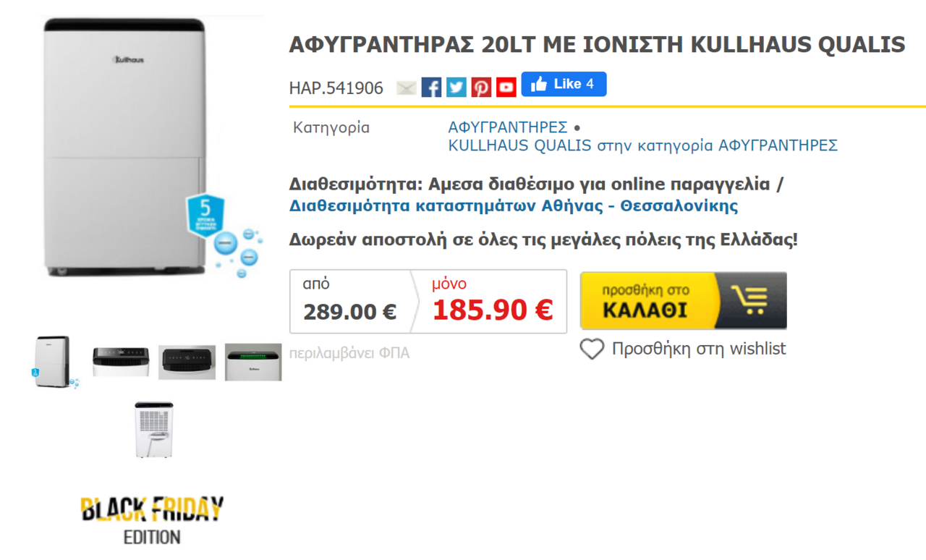The image size is (926, 560).
Task: Share on Pinterest icon
Action: point(481,88)
